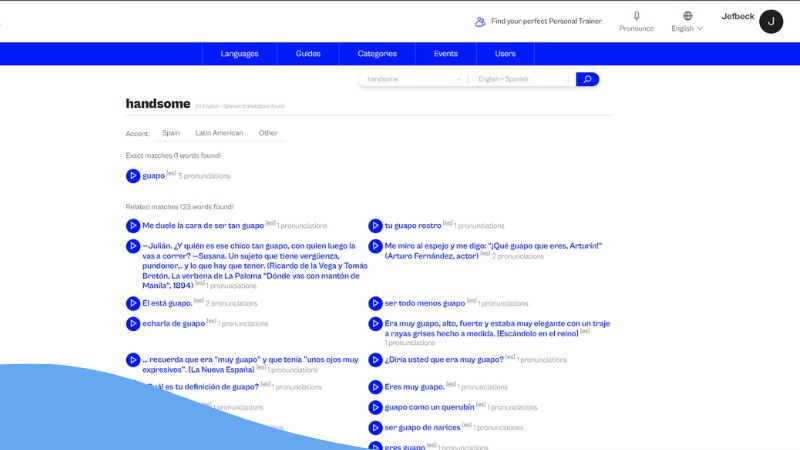Open the English - Spanish language pair dropdown

pos(523,79)
